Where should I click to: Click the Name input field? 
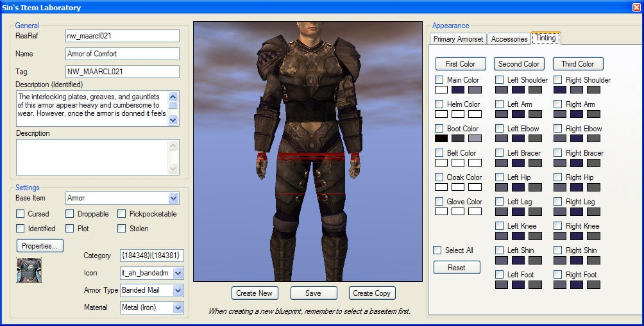[123, 54]
